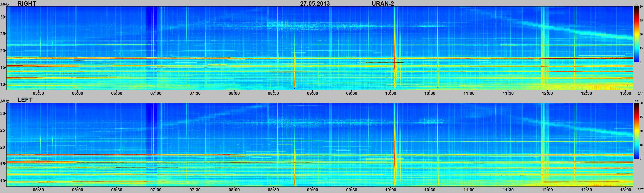Click the 0 db label on LEFT colorbar
This screenshot has height=193, width=644.
click(640, 158)
